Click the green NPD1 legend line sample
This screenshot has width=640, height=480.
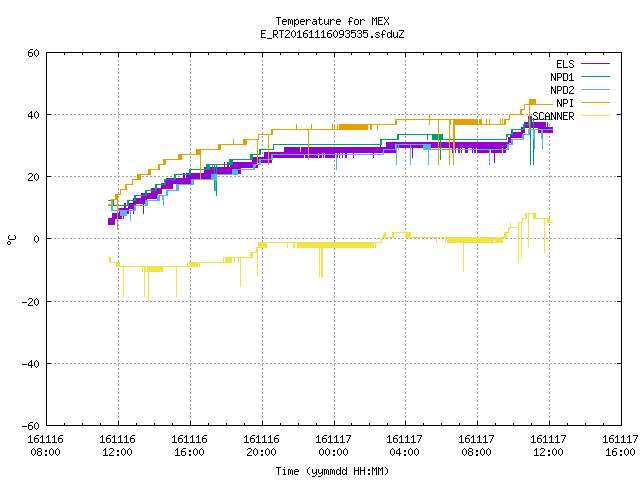pos(595,76)
